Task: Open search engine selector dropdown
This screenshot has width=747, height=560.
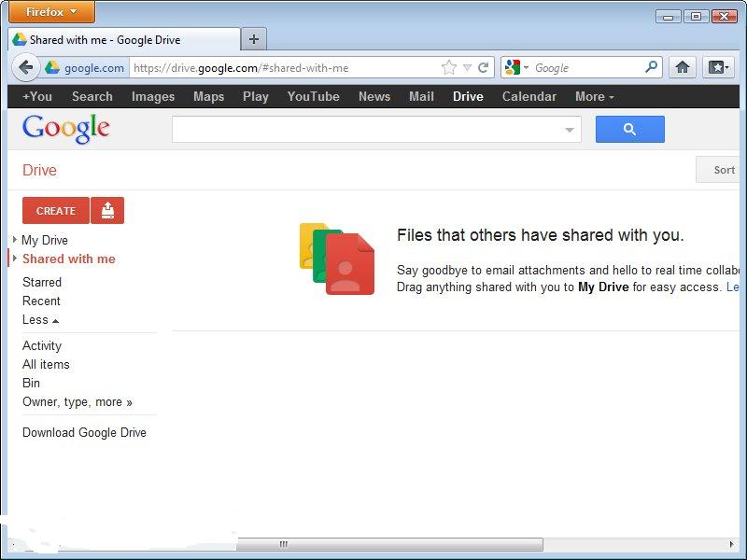Action: coord(527,67)
